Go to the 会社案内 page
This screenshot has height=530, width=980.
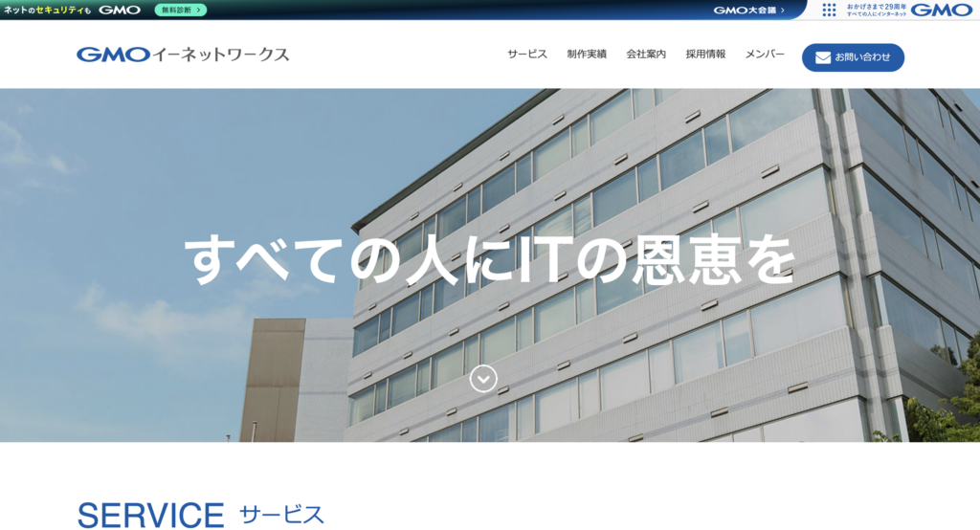pos(646,55)
